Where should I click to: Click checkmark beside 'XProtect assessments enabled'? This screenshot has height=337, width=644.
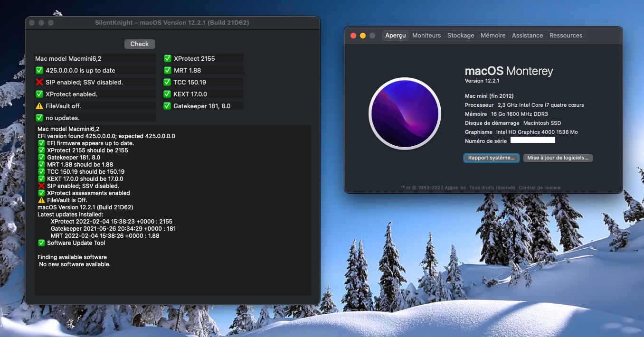(41, 193)
